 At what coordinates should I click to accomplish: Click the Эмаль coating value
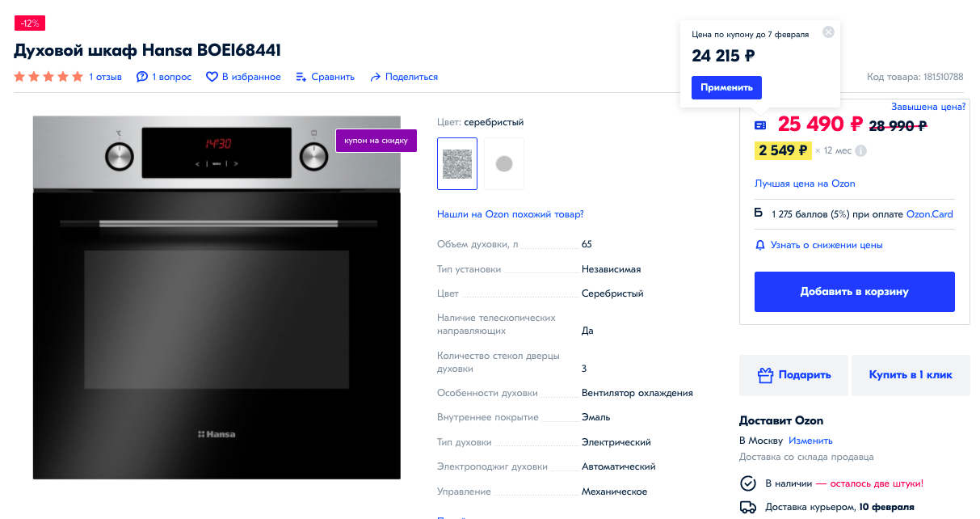(595, 417)
